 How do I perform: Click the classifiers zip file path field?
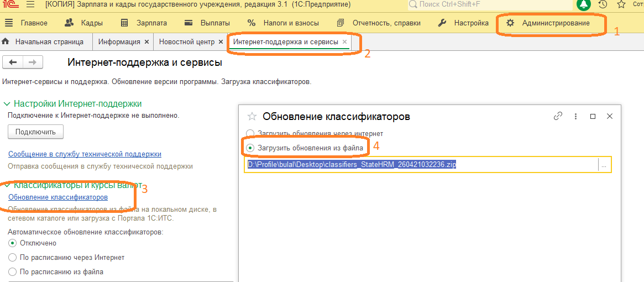click(422, 165)
